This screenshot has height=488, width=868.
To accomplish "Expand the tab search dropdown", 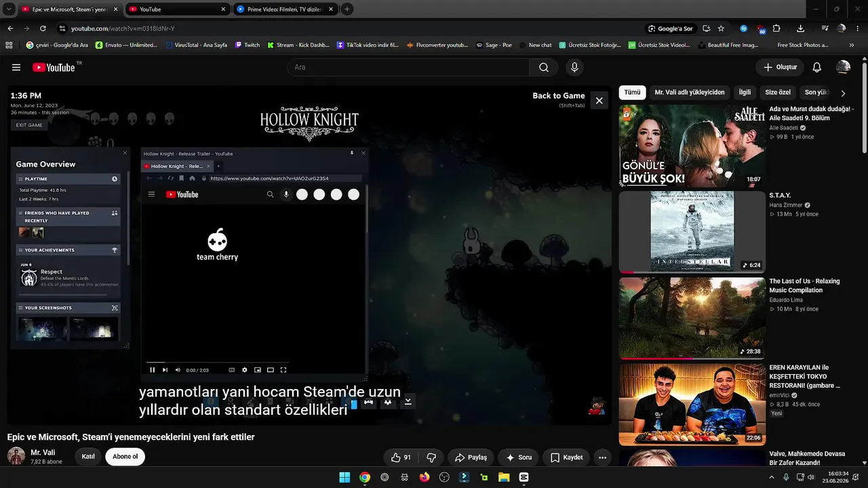I will (9, 9).
